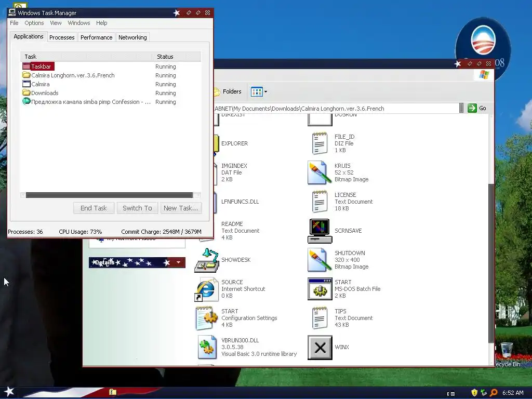The image size is (532, 399).
Task: Click the 6:52 AM taskbar clock
Action: click(513, 393)
